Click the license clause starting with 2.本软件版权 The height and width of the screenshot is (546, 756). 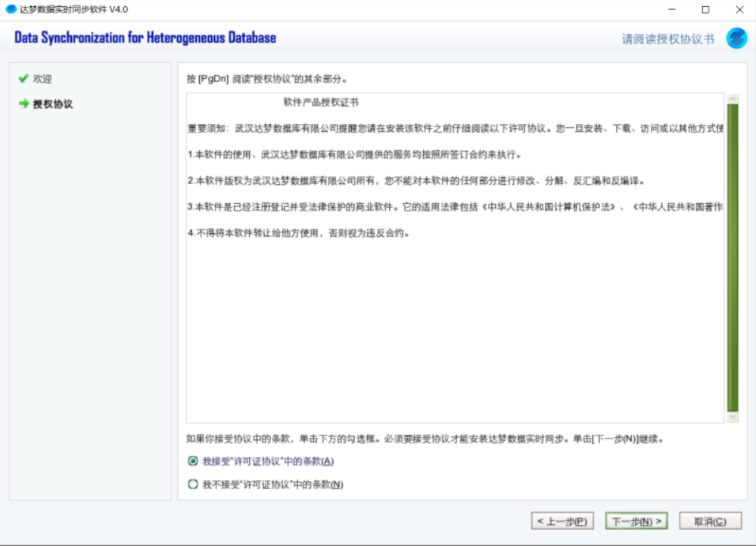coord(416,180)
